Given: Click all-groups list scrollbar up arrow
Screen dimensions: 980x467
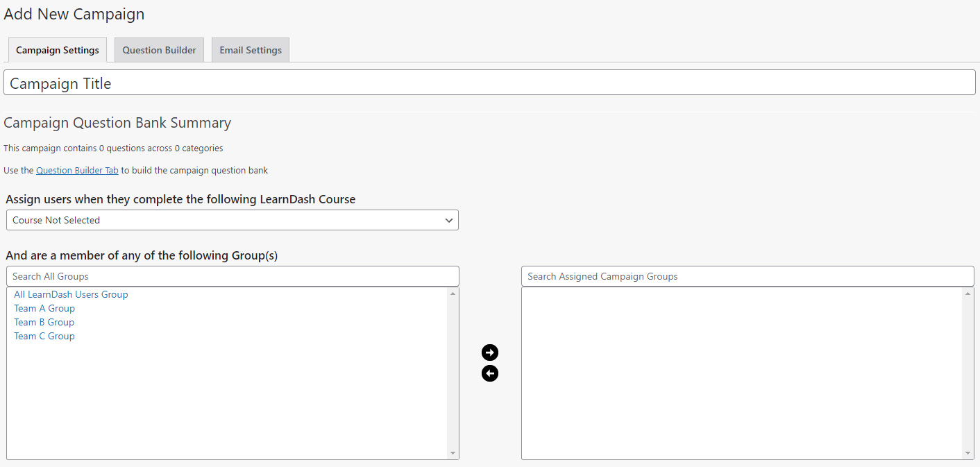Looking at the screenshot, I should tap(453, 294).
